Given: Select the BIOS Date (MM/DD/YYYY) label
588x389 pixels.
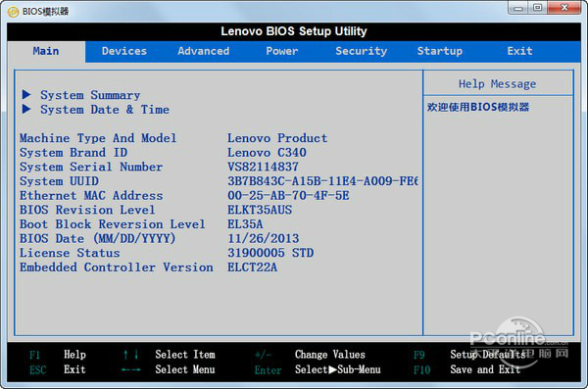Looking at the screenshot, I should tap(97, 238).
